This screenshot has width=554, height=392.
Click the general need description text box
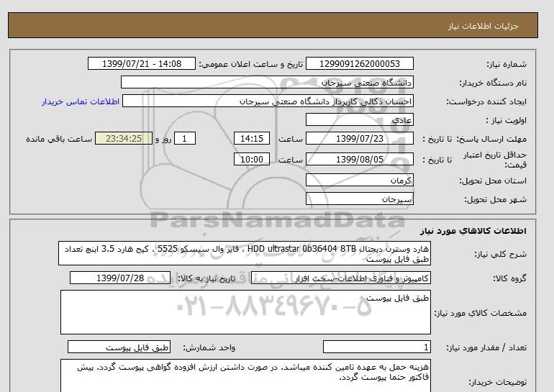coord(245,253)
